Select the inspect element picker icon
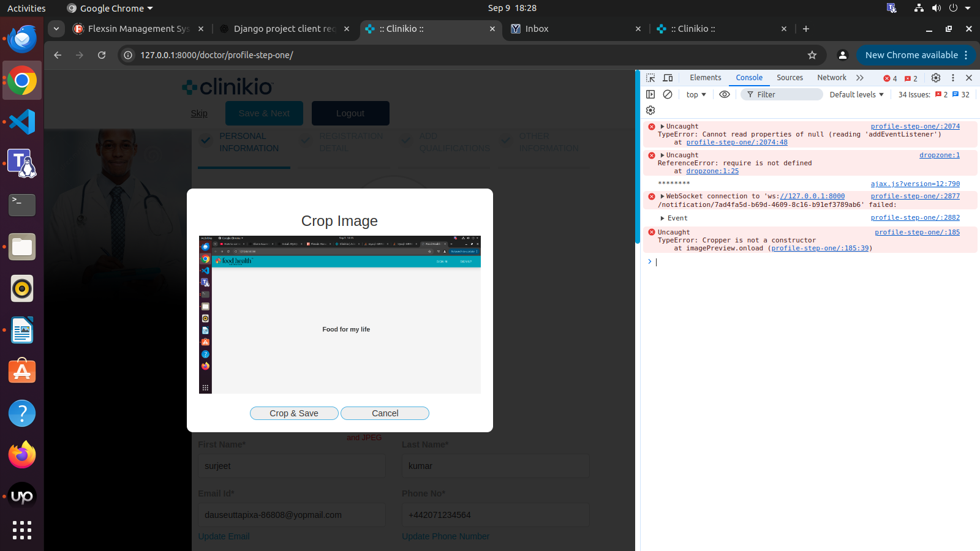 [x=650, y=78]
